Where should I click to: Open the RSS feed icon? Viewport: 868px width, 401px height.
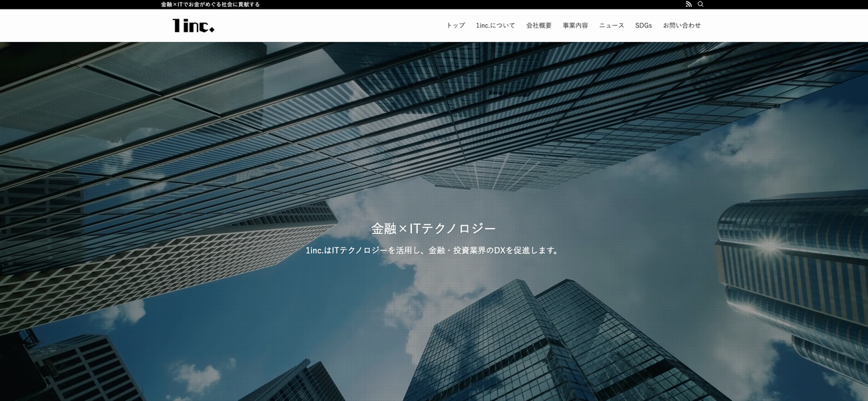coord(689,4)
